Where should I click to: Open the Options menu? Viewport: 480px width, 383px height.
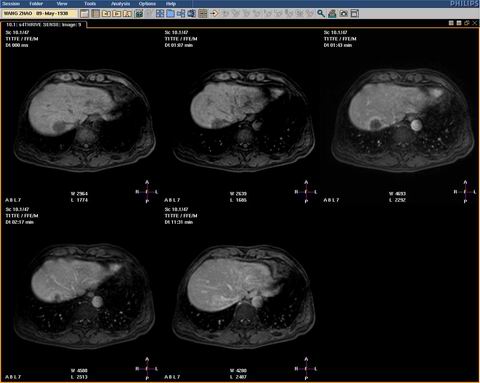pyautogui.click(x=147, y=4)
